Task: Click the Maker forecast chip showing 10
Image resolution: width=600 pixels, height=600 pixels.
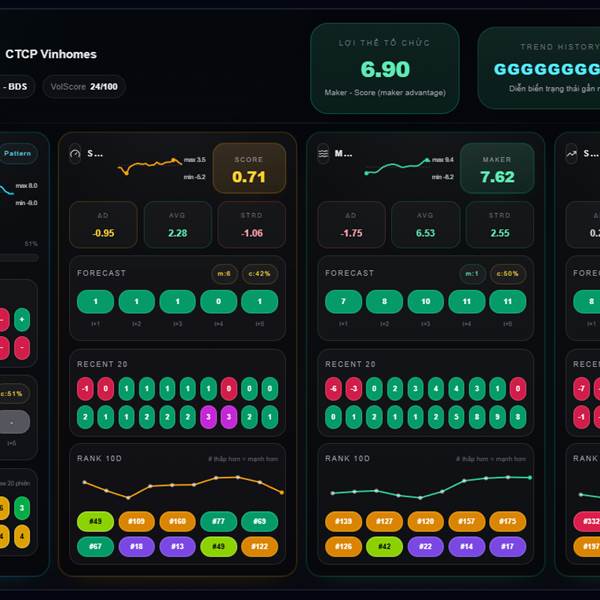Action: (426, 302)
